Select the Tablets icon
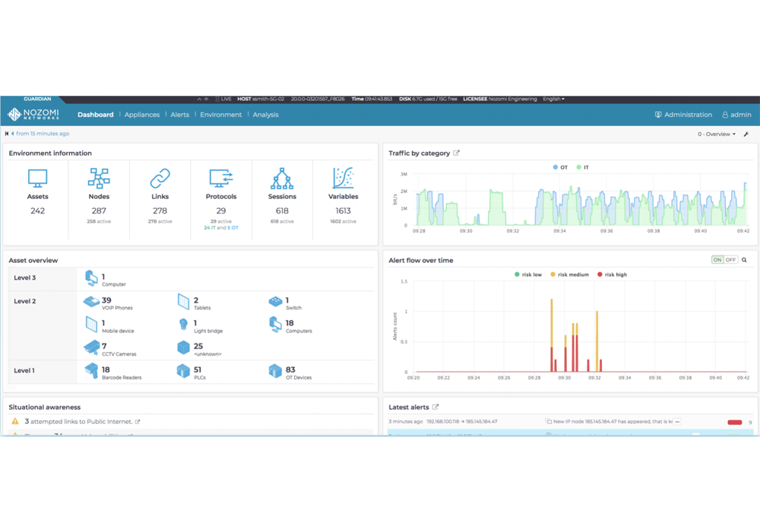Viewport: 760px width, 532px height. pyautogui.click(x=183, y=302)
